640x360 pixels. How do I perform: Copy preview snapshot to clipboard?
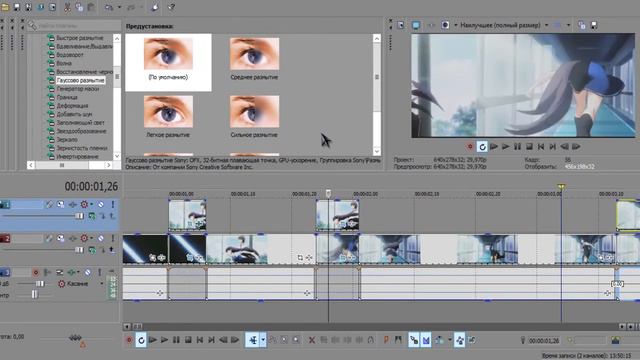click(582, 25)
